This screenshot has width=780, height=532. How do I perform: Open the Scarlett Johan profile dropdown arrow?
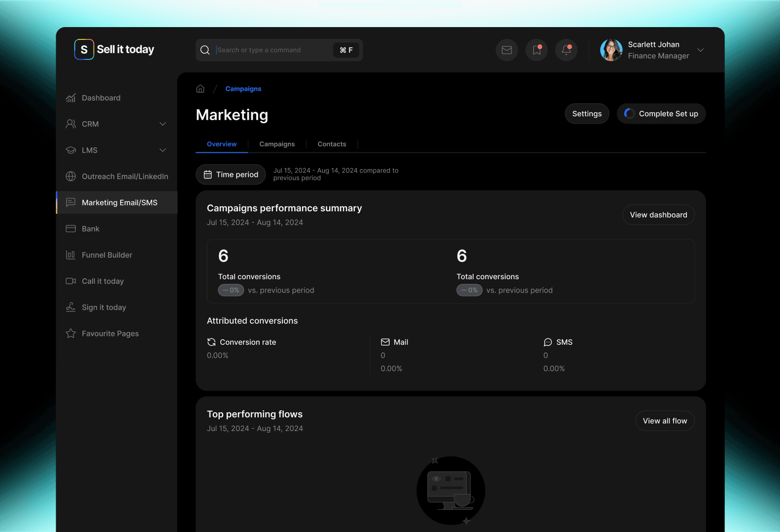point(700,50)
